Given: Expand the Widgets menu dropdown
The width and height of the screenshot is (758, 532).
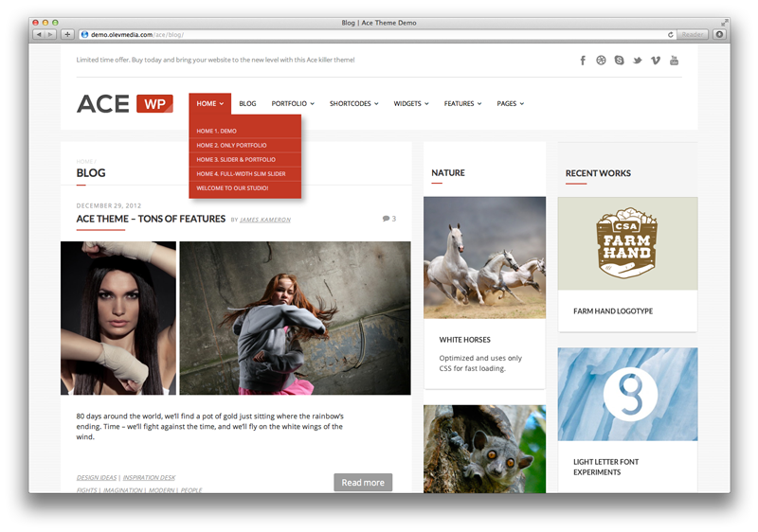Looking at the screenshot, I should [411, 104].
